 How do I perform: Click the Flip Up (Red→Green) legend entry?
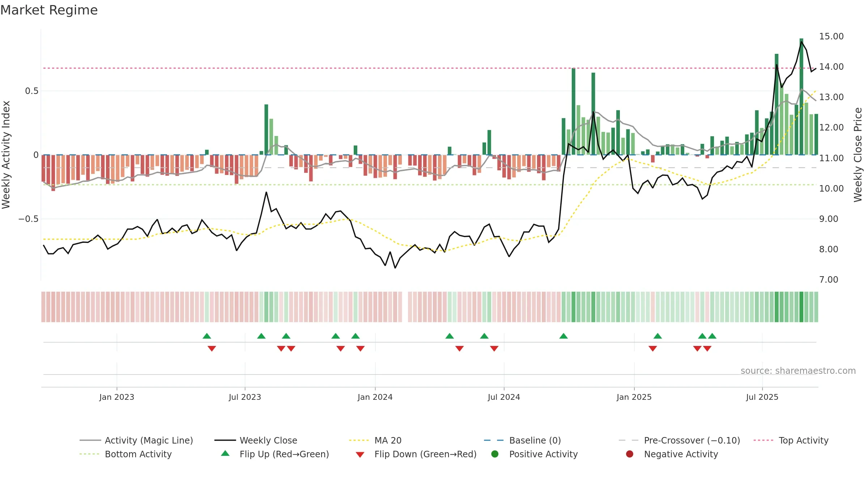click(275, 454)
